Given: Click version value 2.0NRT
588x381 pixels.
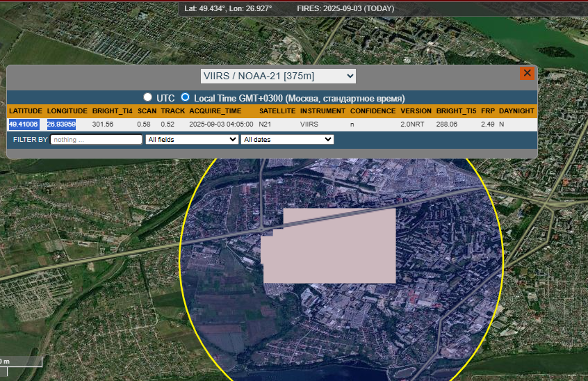Looking at the screenshot, I should (x=412, y=124).
